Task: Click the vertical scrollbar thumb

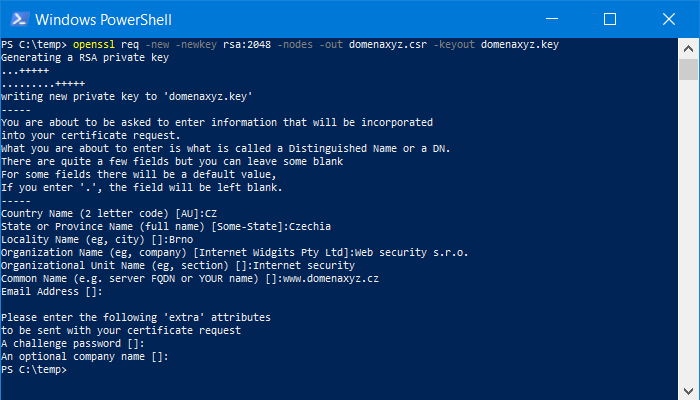Action: [688, 69]
